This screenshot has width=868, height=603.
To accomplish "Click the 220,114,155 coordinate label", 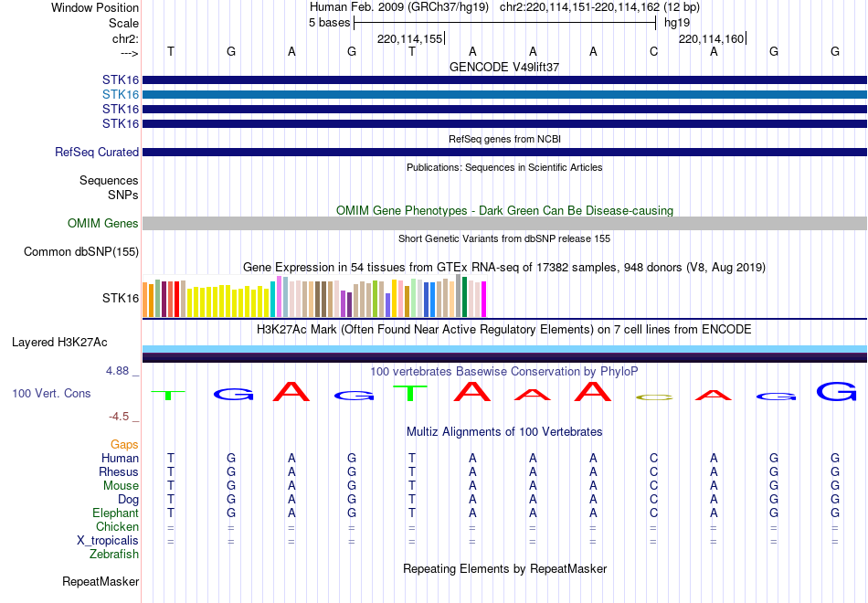I will point(409,38).
